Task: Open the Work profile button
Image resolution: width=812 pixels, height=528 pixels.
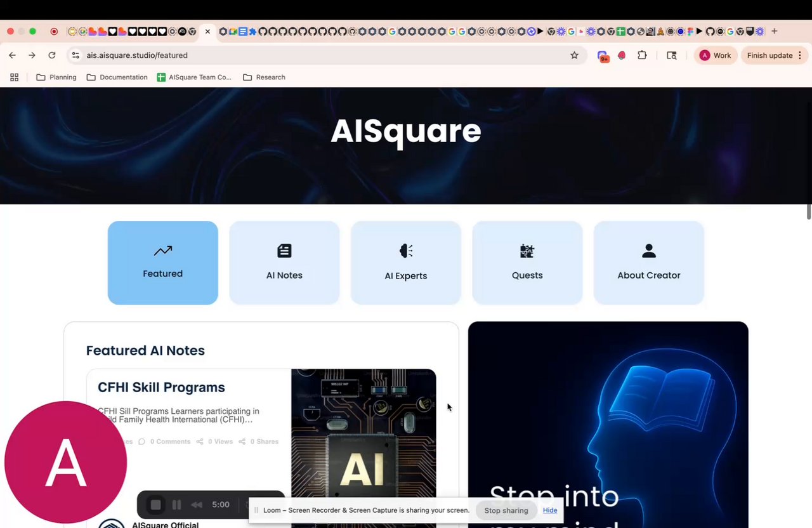Action: (716, 55)
